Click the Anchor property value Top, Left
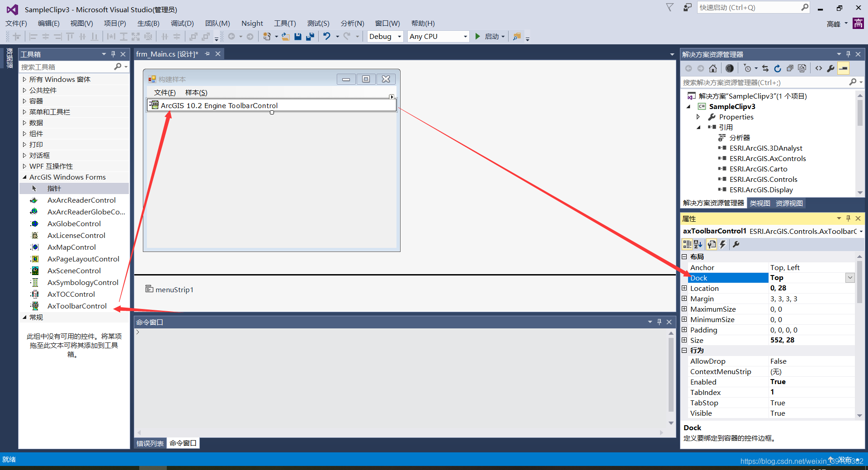This screenshot has height=470, width=868. pos(785,267)
